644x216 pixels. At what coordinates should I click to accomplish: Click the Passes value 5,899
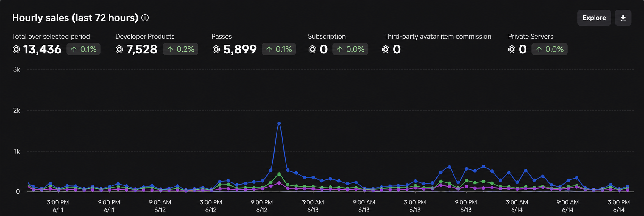[x=240, y=49]
